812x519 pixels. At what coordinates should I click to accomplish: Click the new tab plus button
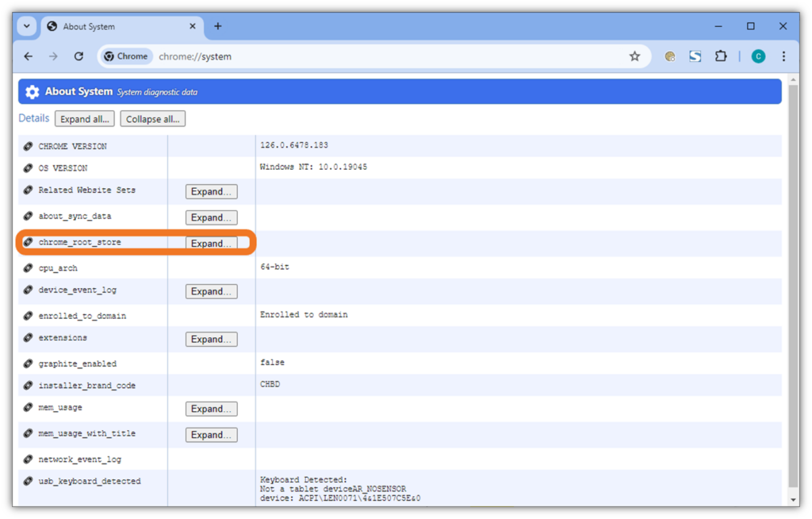coord(218,26)
